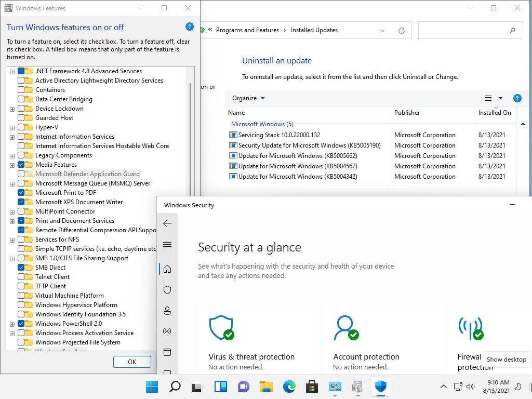Viewport: 532px width, 399px height.
Task: Select Windows Features taskbar icon
Action: pyautogui.click(x=357, y=387)
